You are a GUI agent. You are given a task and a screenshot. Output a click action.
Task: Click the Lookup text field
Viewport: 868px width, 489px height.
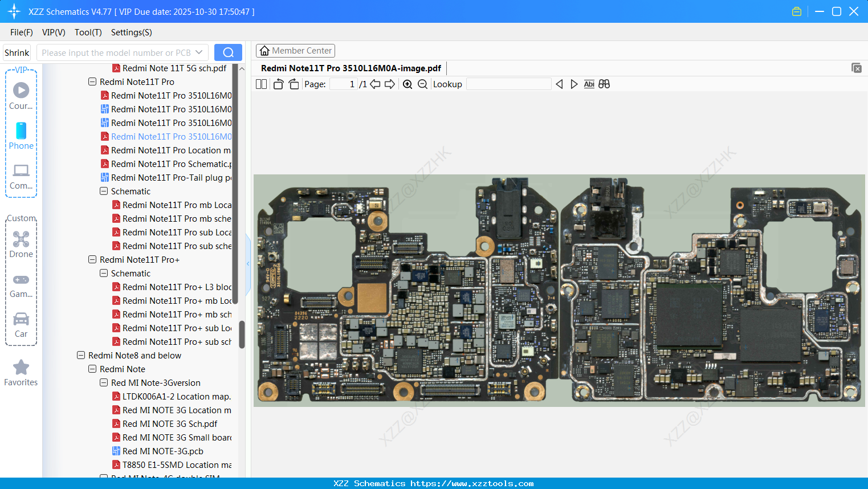pos(508,84)
